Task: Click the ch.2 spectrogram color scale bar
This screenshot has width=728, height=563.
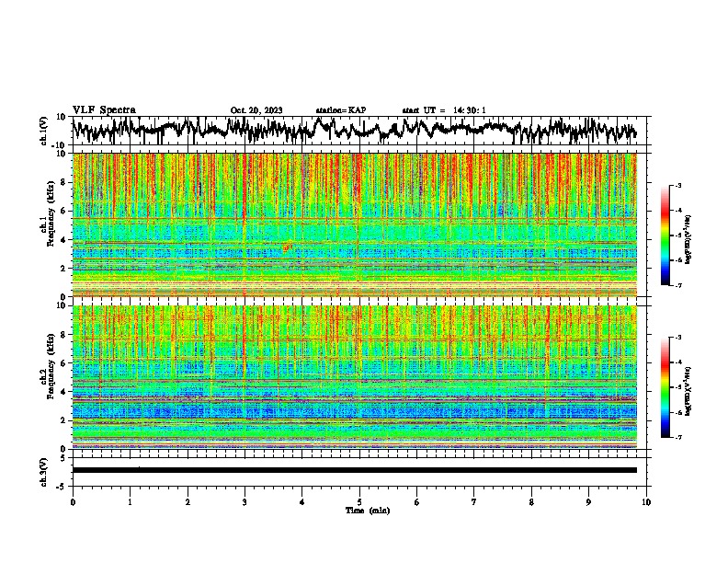Action: (x=665, y=387)
